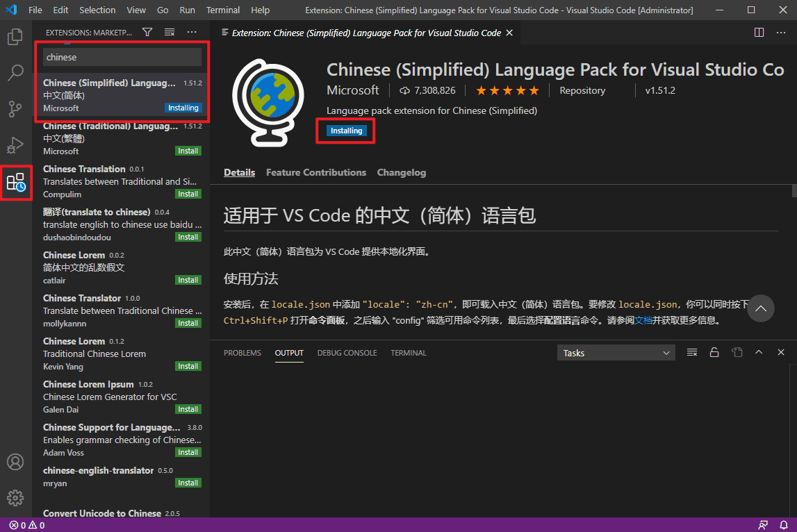797x532 pixels.
Task: Open editor more actions ellipsis
Action: point(781,33)
